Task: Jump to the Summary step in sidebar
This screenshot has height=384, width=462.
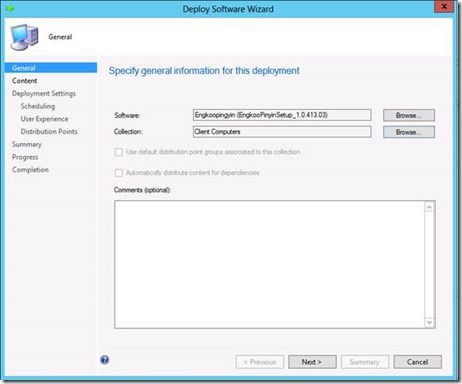Action: coord(27,144)
